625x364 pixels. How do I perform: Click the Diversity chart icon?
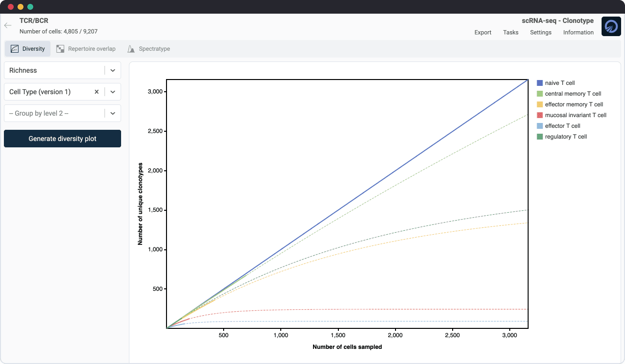click(15, 49)
